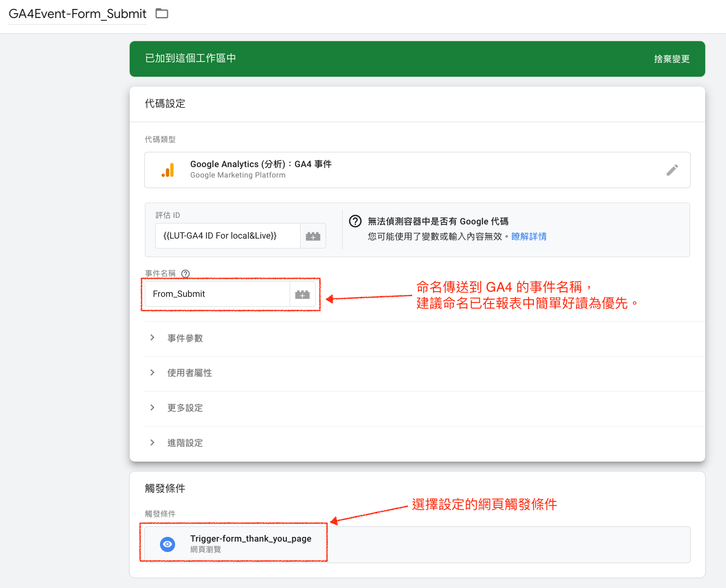Click the help icon beside 事件名稱
726x588 pixels.
pos(186,274)
